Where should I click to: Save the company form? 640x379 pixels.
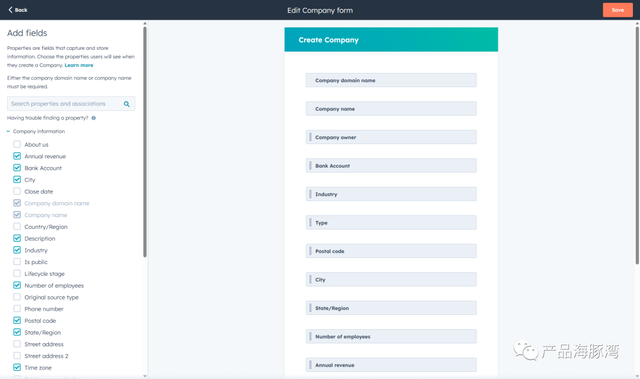(x=618, y=10)
